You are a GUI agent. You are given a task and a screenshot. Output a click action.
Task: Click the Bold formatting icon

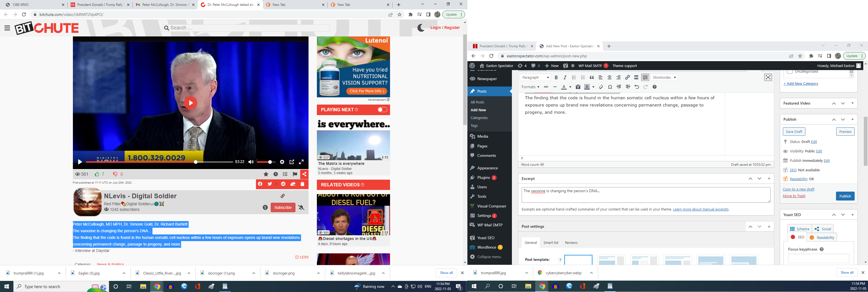click(556, 78)
